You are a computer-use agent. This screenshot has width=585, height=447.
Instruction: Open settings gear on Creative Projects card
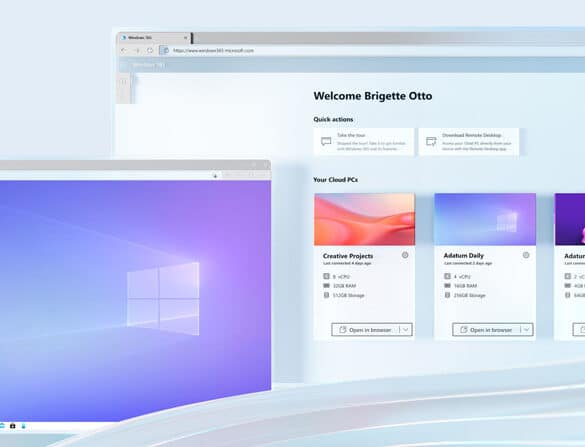click(405, 255)
